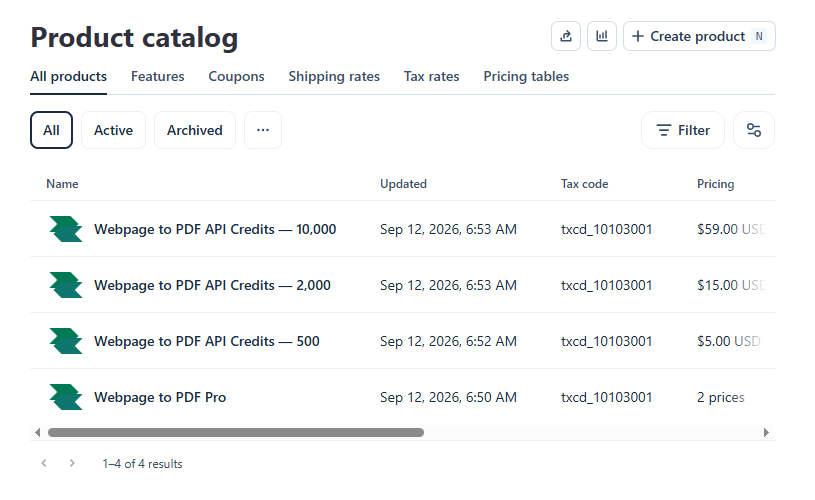Viewport: 815px width, 500px height.
Task: Click the $59.00 USD price cell
Action: point(731,229)
